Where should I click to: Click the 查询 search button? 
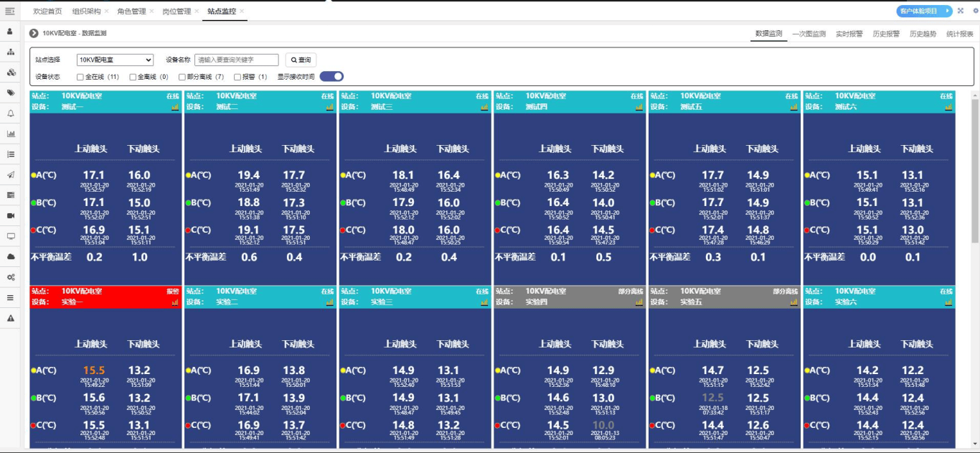301,60
